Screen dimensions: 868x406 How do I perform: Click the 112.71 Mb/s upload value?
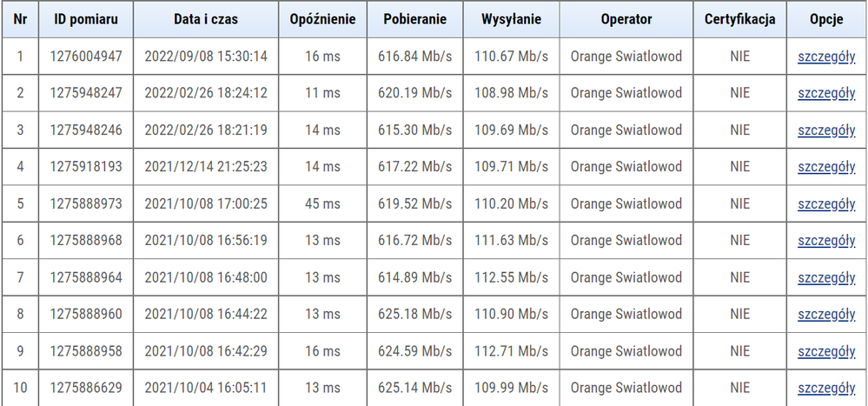tap(512, 351)
